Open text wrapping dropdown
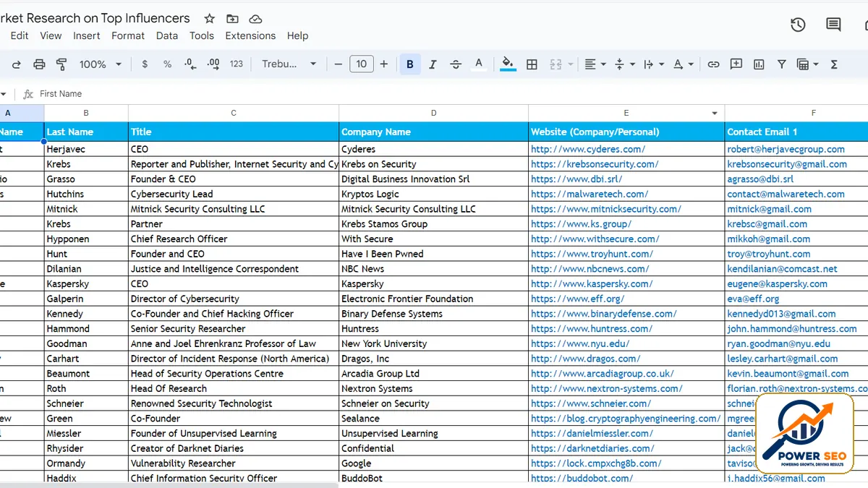 coord(653,64)
